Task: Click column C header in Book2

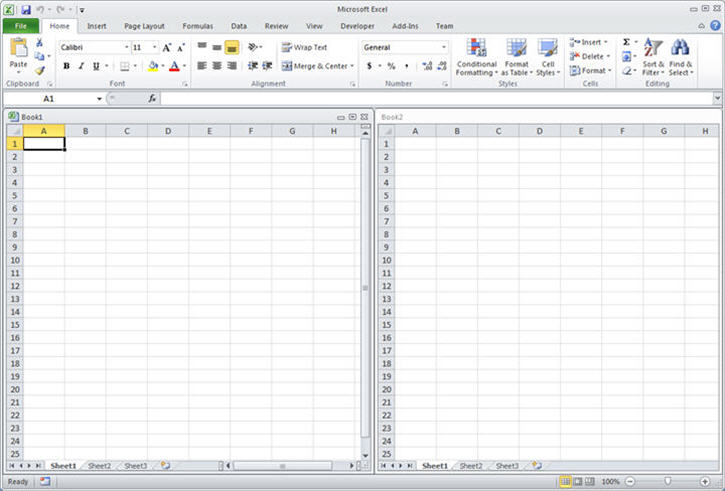Action: click(498, 131)
